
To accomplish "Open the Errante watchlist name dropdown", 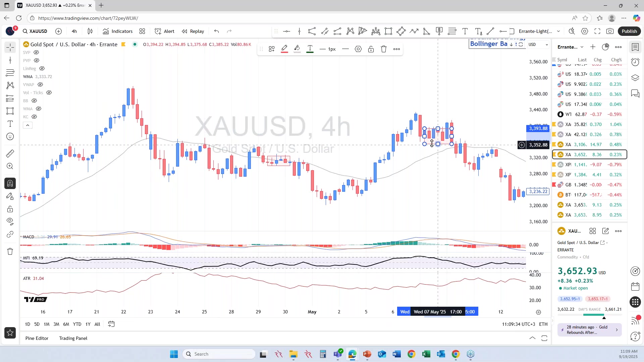I will tap(571, 47).
